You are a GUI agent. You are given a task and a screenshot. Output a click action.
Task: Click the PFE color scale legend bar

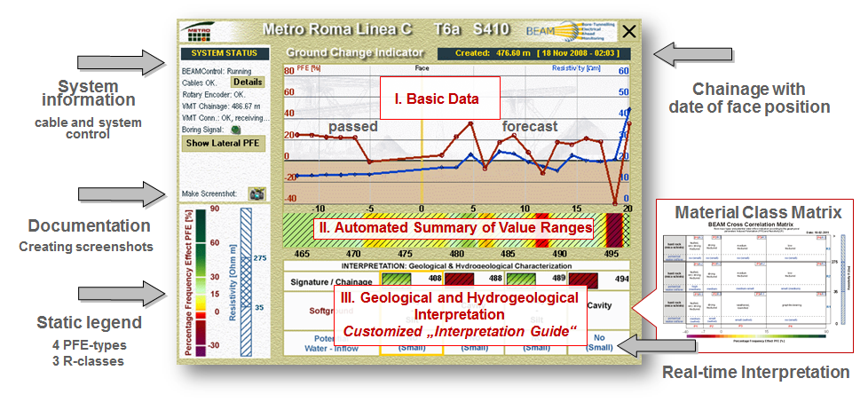tap(202, 280)
